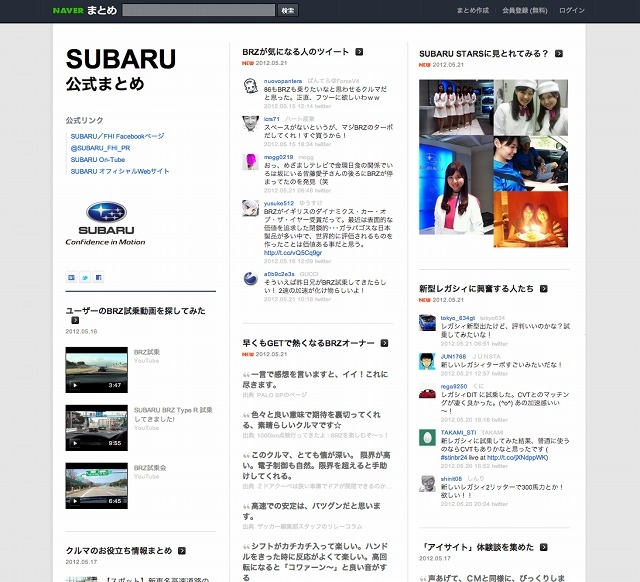Click the 検索 search button
Image resolution: width=640 pixels, height=582 pixels.
288,10
